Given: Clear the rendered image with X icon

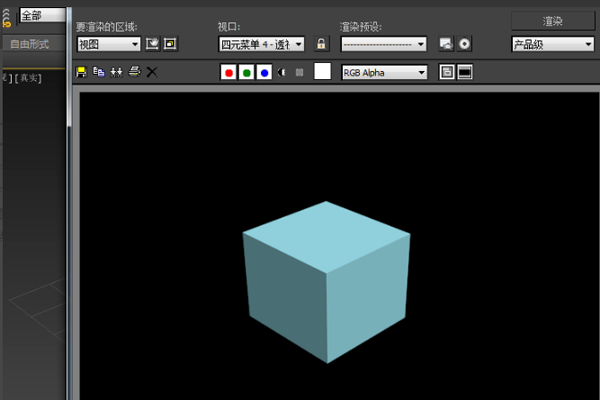Looking at the screenshot, I should click(152, 72).
